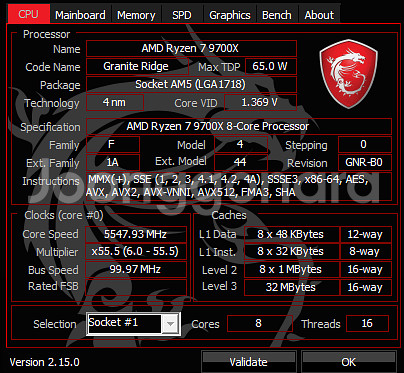The width and height of the screenshot is (404, 373).
Task: Click the L1 Data 12-way value
Action: (365, 234)
